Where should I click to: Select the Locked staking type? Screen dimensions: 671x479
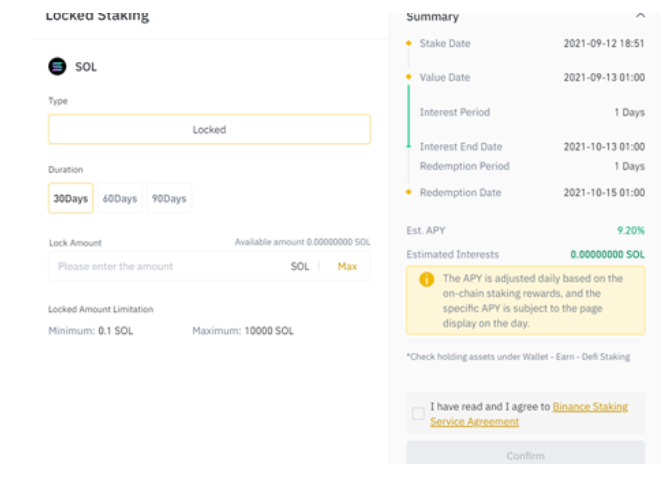(209, 129)
